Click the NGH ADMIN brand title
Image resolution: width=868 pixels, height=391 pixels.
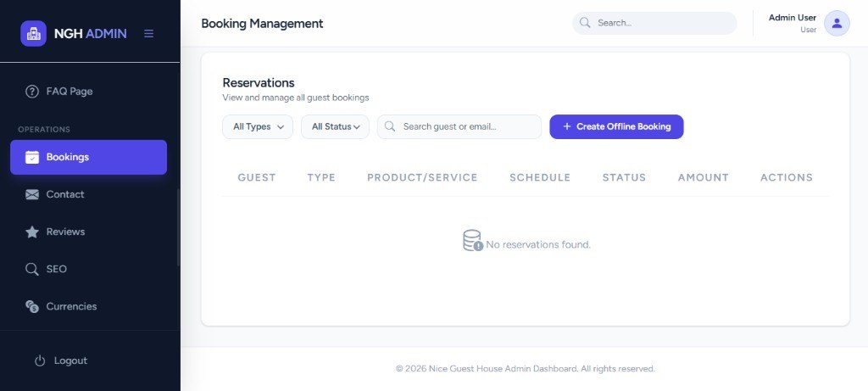click(x=90, y=34)
